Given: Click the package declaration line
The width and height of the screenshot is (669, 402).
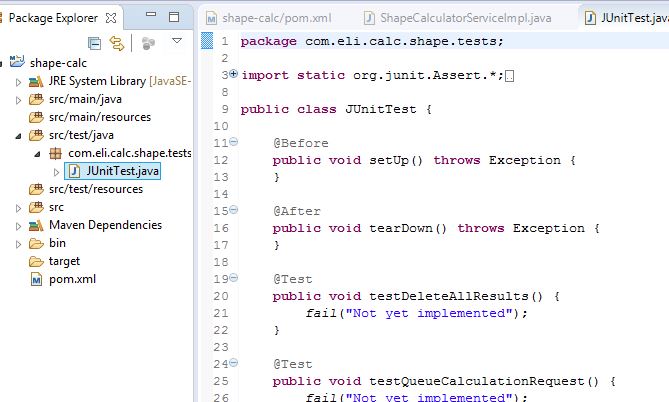Looking at the screenshot, I should 372,41.
